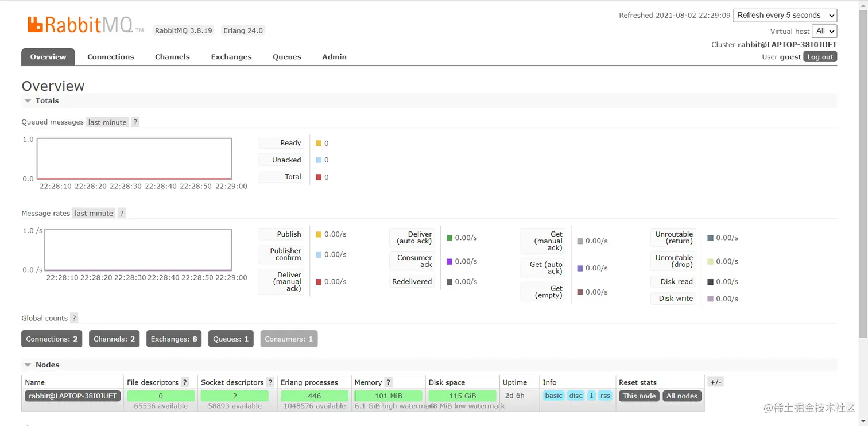Open help for File descriptors column
The height and width of the screenshot is (426, 868).
click(x=185, y=382)
